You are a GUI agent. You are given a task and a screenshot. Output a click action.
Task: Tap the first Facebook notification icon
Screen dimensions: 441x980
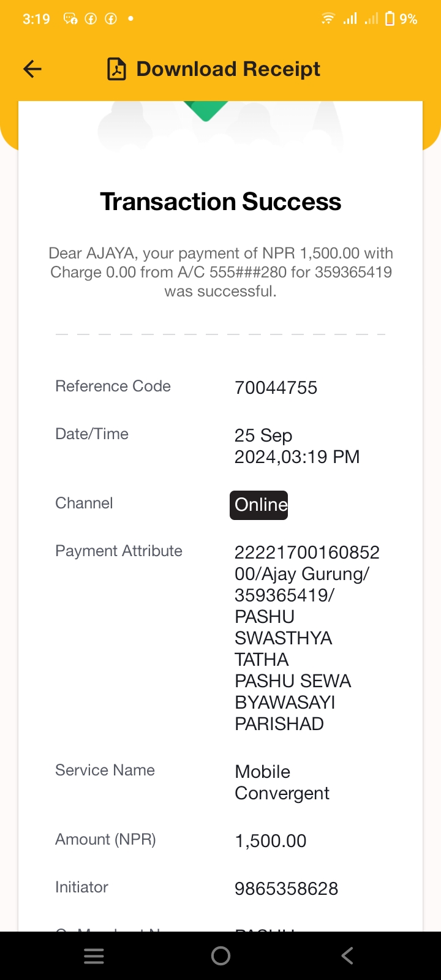tap(91, 19)
